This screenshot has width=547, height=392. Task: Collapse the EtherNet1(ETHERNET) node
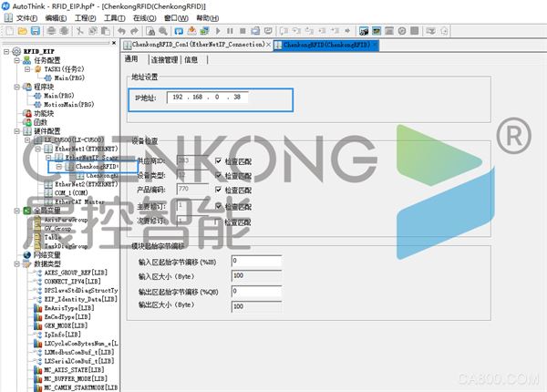pos(38,149)
